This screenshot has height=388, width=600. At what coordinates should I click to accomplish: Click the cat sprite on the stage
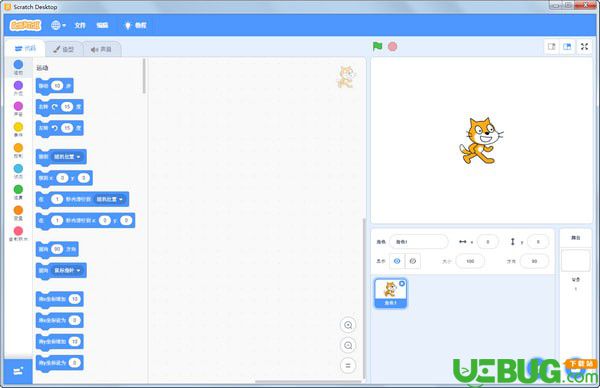point(481,141)
